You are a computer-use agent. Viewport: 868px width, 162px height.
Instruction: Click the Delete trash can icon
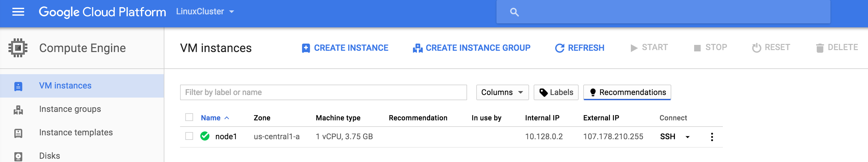pyautogui.click(x=820, y=48)
